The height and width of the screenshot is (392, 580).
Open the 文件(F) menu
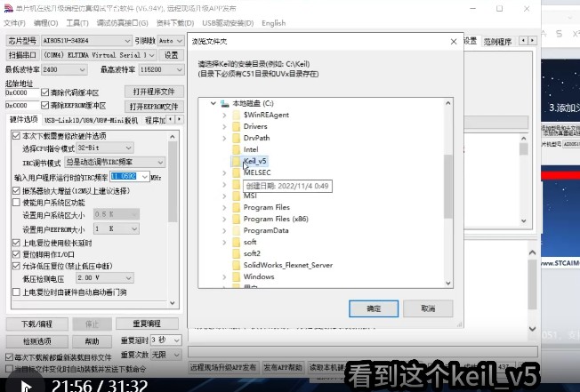(x=14, y=23)
